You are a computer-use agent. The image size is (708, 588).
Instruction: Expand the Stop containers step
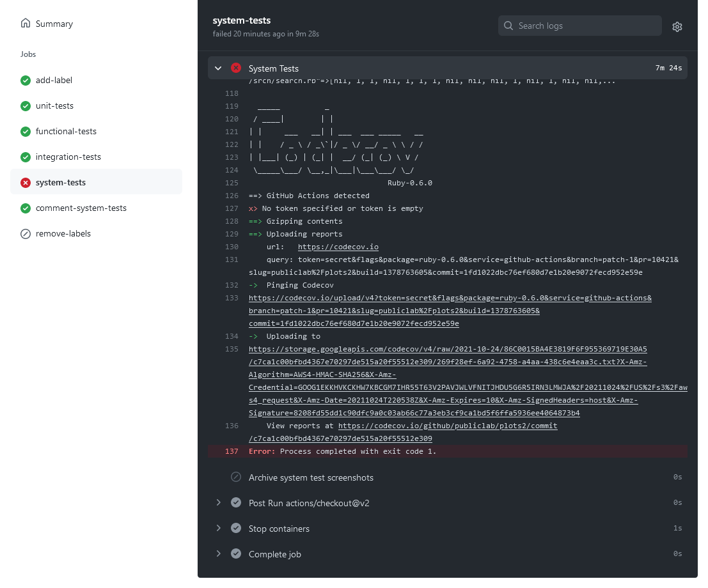218,528
